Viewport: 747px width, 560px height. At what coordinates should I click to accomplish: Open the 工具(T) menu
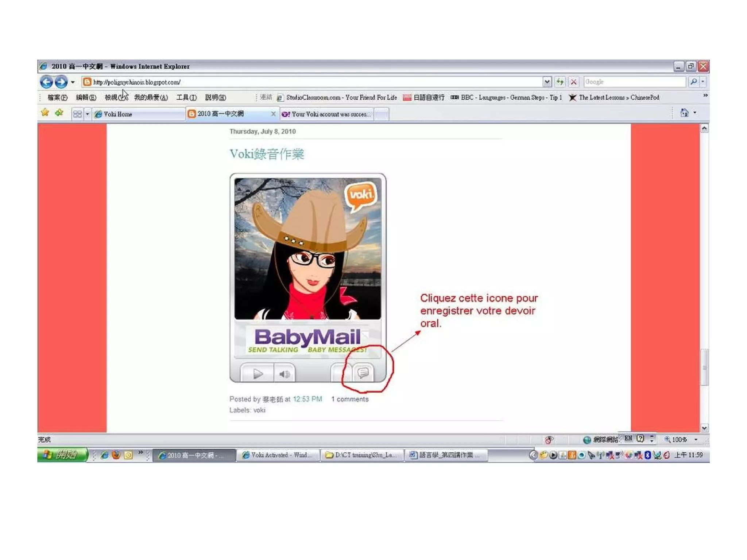[x=186, y=97]
